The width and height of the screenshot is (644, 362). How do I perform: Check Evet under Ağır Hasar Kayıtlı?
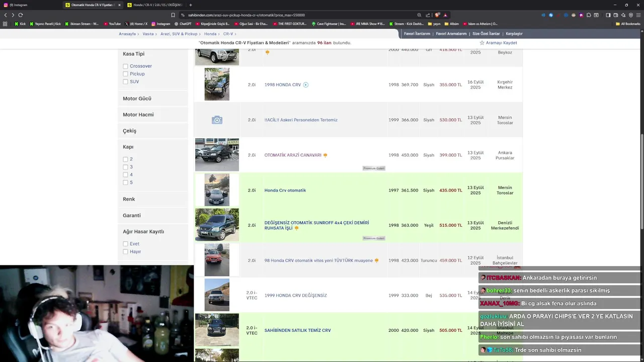click(125, 244)
